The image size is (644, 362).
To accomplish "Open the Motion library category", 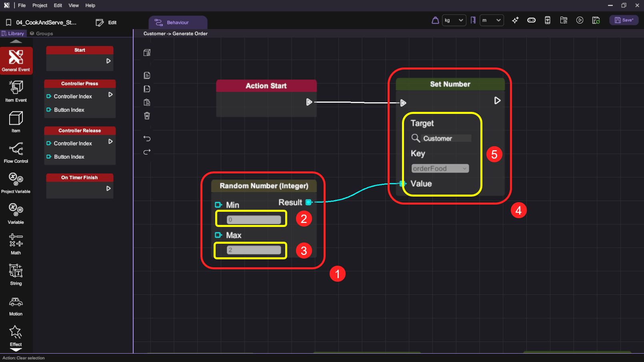I will [16, 306].
